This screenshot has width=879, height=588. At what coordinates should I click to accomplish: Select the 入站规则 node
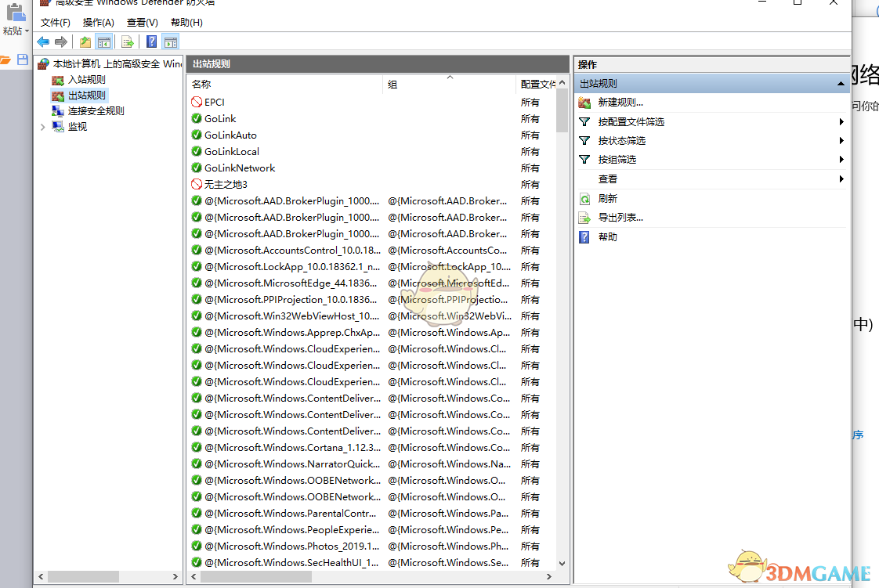[86, 80]
